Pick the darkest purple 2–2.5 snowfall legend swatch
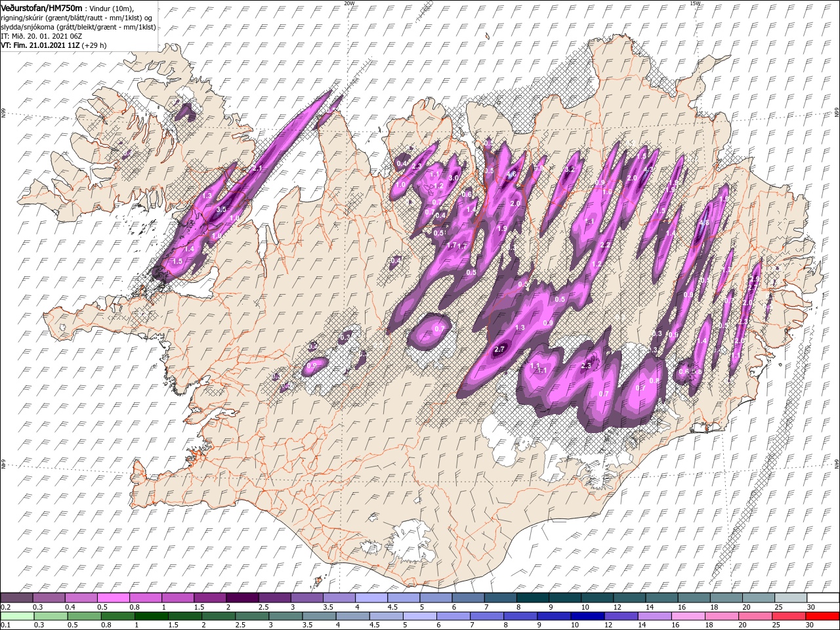840x630 pixels. coord(241,597)
